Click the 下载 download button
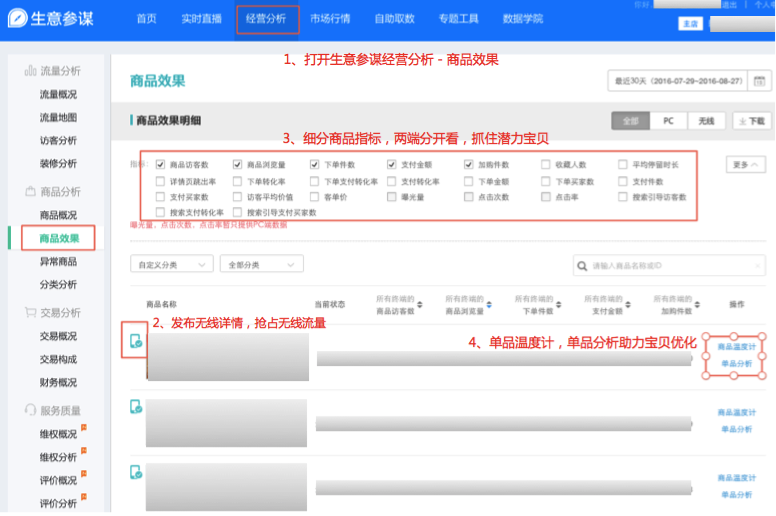Screen dimensions: 776x516 pyautogui.click(x=751, y=121)
